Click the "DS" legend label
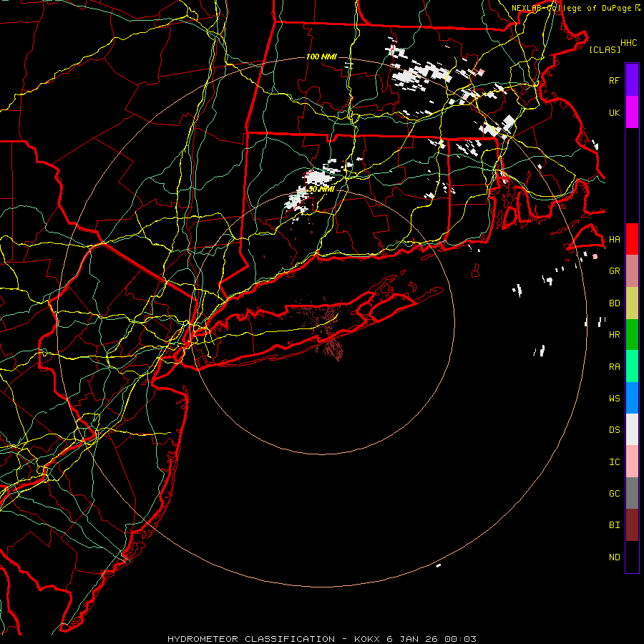Image resolution: width=644 pixels, height=644 pixels. (x=614, y=429)
